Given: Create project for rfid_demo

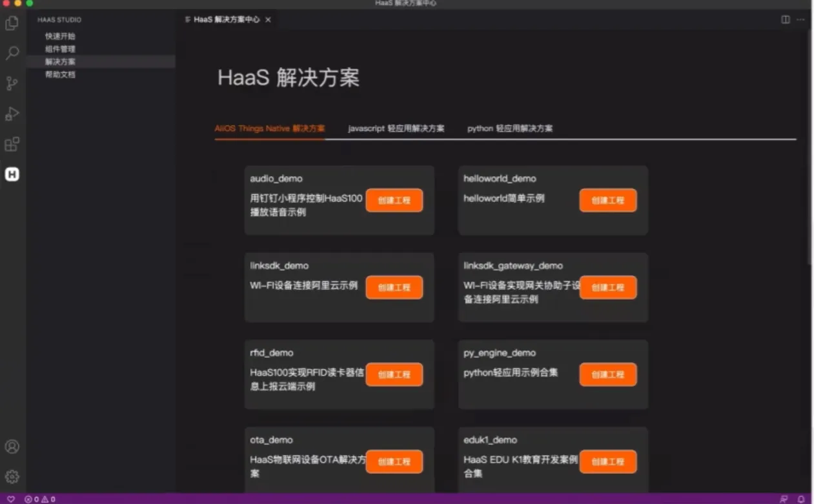Looking at the screenshot, I should pos(394,375).
